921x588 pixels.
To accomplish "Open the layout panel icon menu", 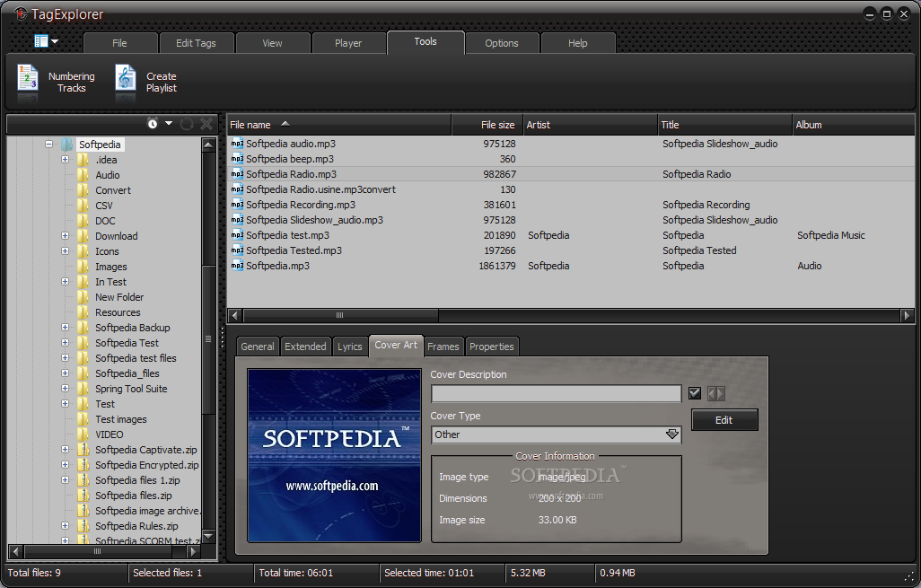I will point(47,41).
